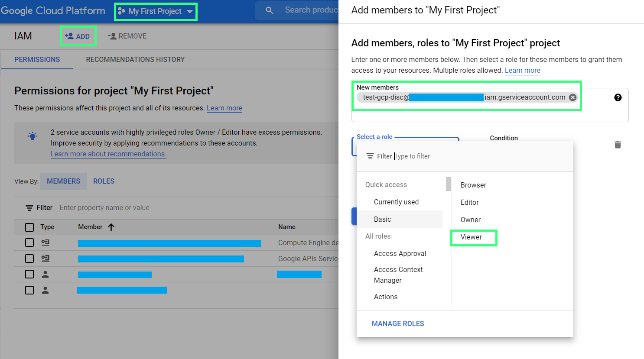Screen dimensions: 644x359
Task: View by ROLES tab
Action: pyautogui.click(x=104, y=181)
